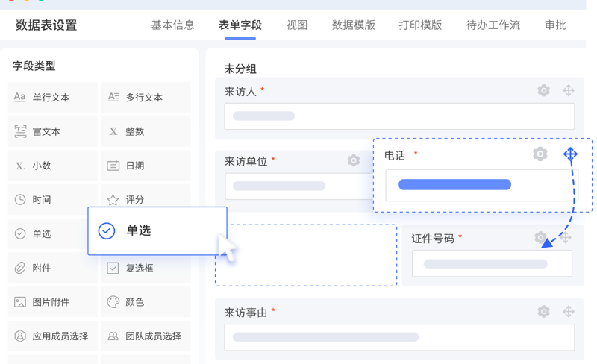Select the 表单字段 tab

pos(240,25)
